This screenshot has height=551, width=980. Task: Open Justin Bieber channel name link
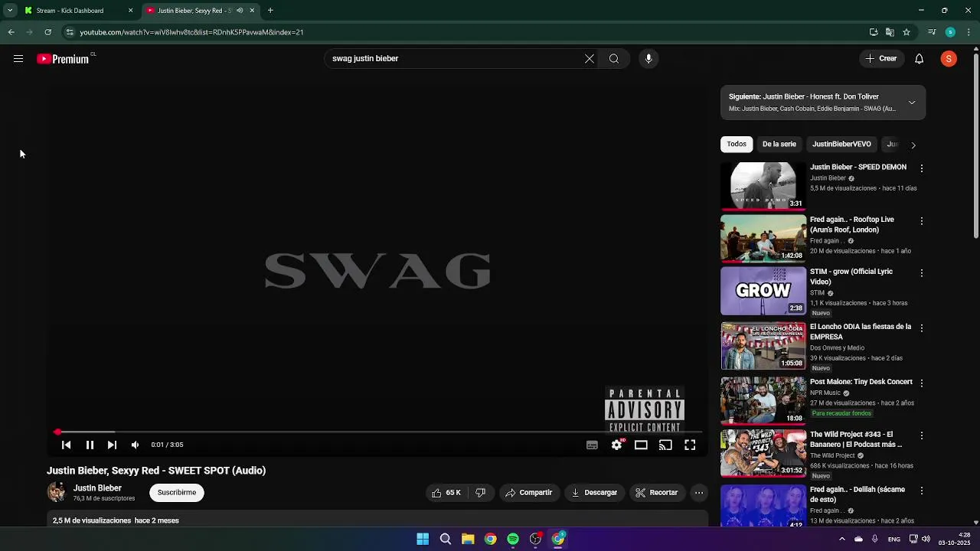pyautogui.click(x=97, y=488)
